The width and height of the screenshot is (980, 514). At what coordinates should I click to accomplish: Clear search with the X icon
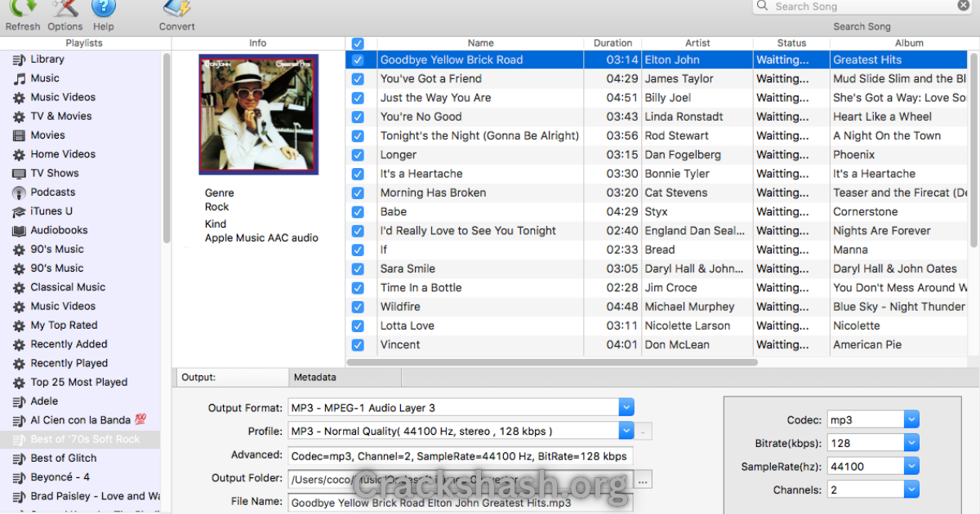(x=963, y=6)
